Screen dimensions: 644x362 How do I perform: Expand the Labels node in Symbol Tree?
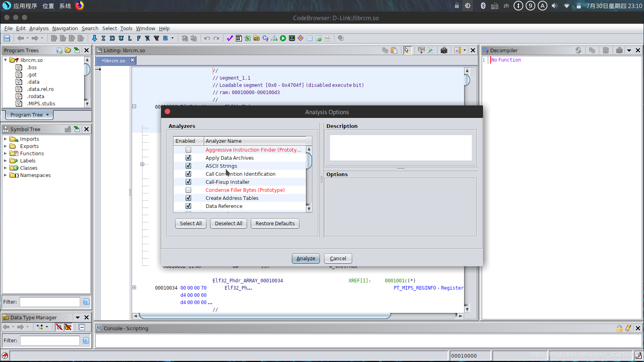(x=5, y=161)
